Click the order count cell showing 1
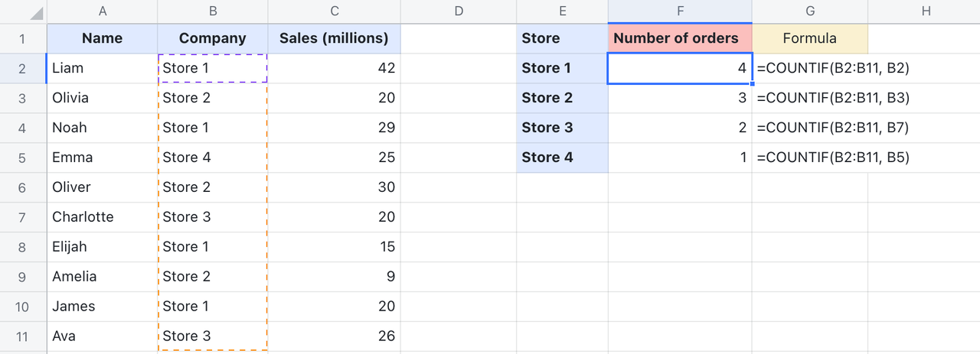This screenshot has width=980, height=354. pos(679,158)
